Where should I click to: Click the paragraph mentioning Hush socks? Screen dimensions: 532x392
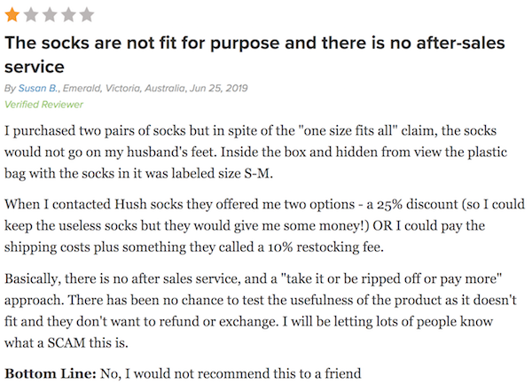[x=264, y=225]
